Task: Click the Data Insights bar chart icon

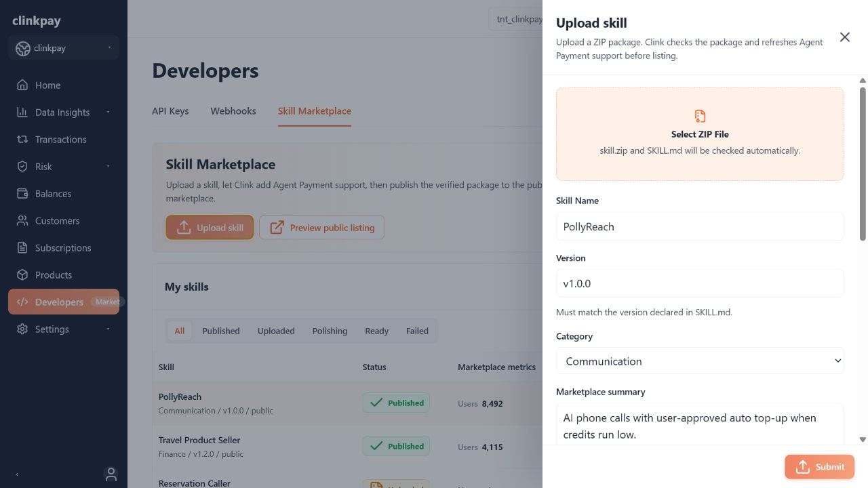Action: (x=22, y=113)
